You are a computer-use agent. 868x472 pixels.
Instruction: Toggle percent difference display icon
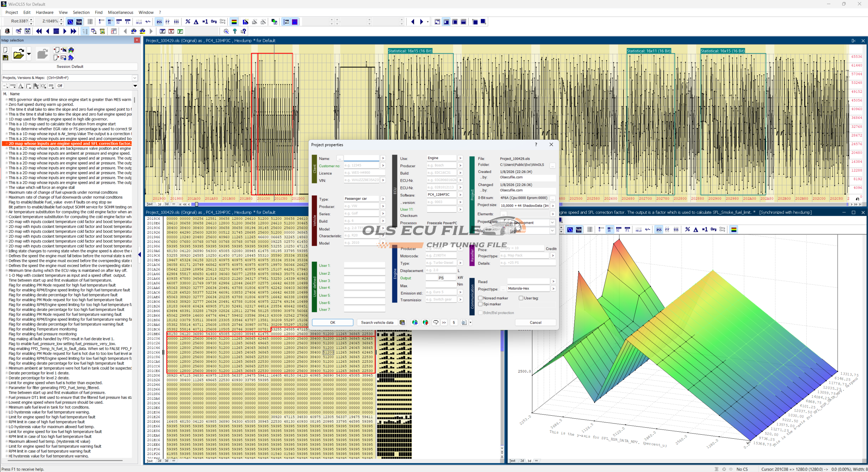tap(188, 22)
